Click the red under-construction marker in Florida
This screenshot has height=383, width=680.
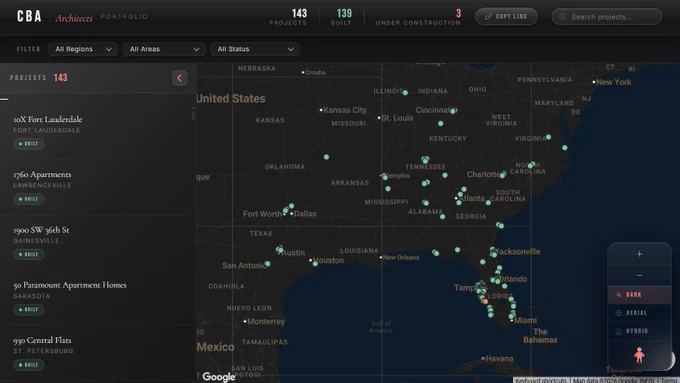(485, 301)
